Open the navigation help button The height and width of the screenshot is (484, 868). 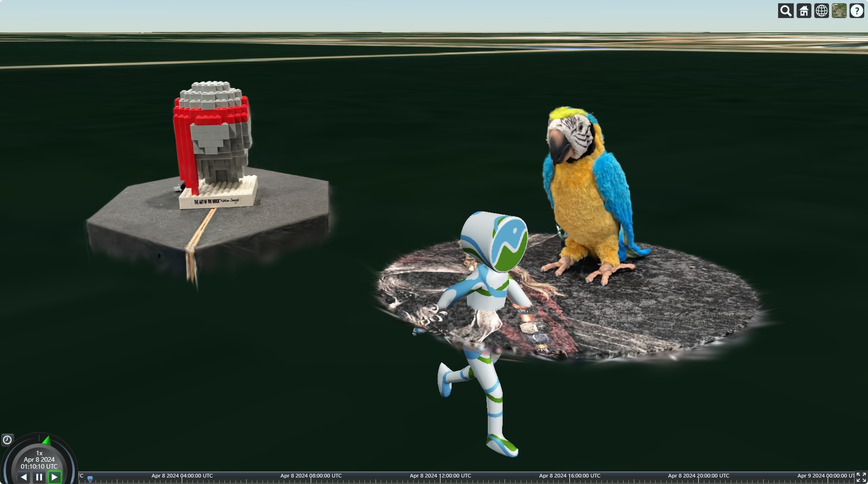coord(856,11)
